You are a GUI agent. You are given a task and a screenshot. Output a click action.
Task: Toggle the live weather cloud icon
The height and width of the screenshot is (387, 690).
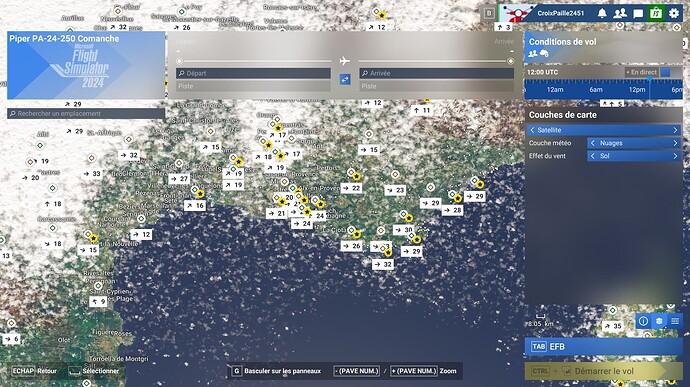coord(544,53)
